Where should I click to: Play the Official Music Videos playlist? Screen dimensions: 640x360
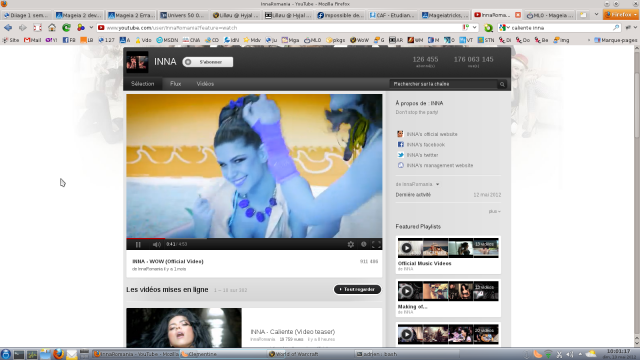pos(406,248)
